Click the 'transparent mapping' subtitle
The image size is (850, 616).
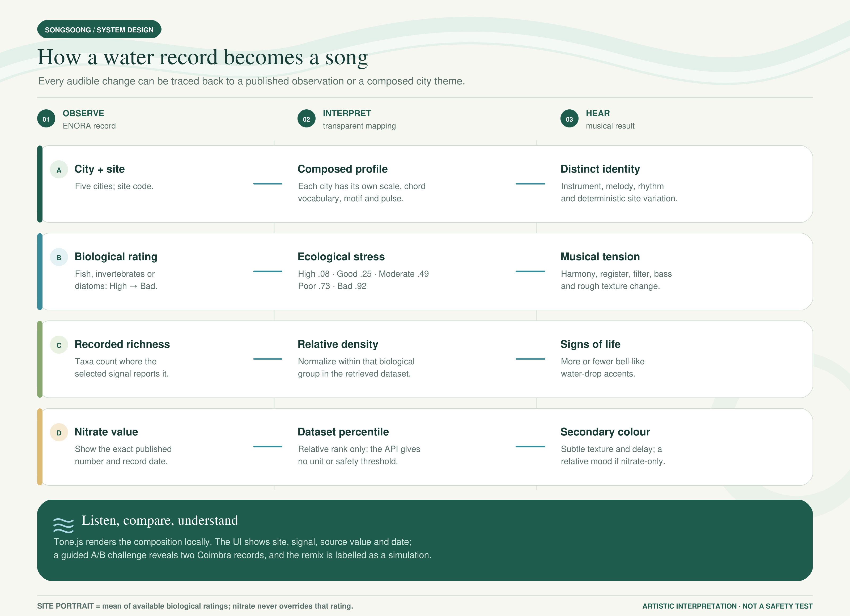pos(359,126)
